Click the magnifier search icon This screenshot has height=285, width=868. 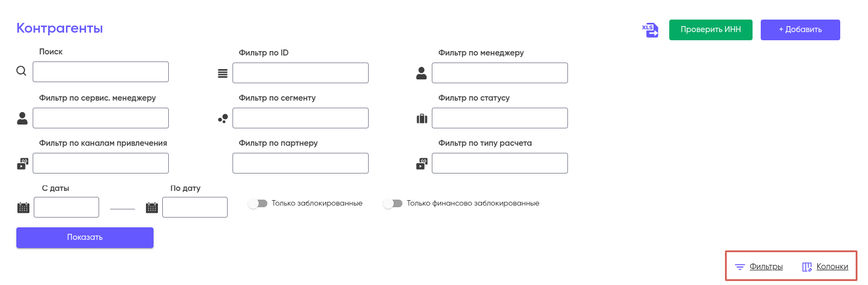point(21,71)
